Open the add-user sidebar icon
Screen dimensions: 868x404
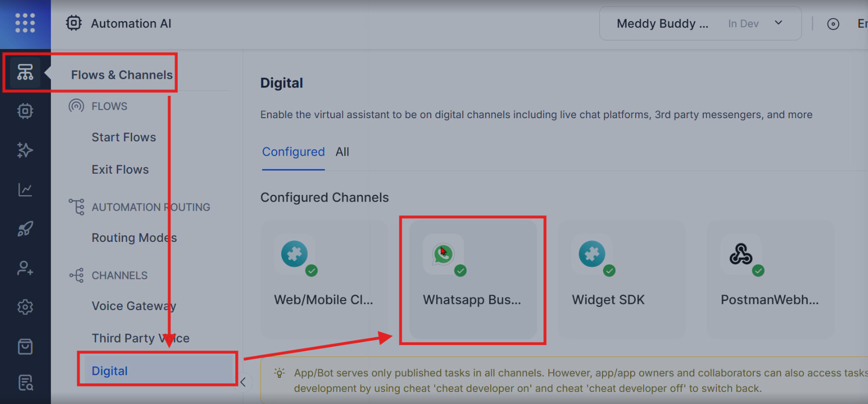tap(25, 268)
